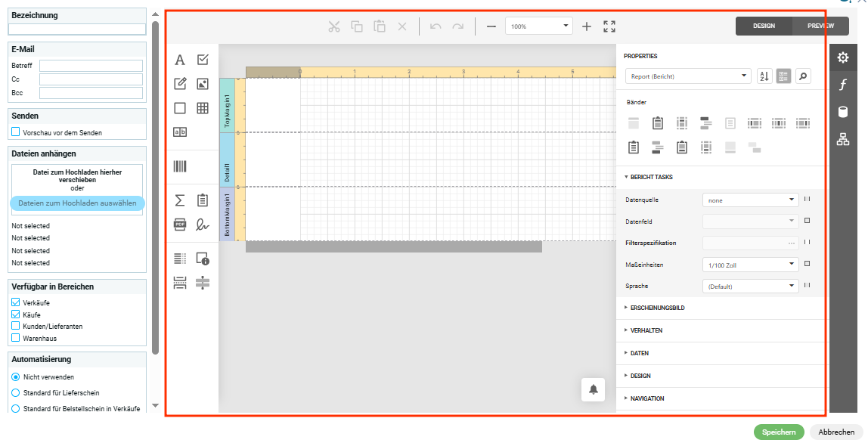Switch to the Design tab

764,26
